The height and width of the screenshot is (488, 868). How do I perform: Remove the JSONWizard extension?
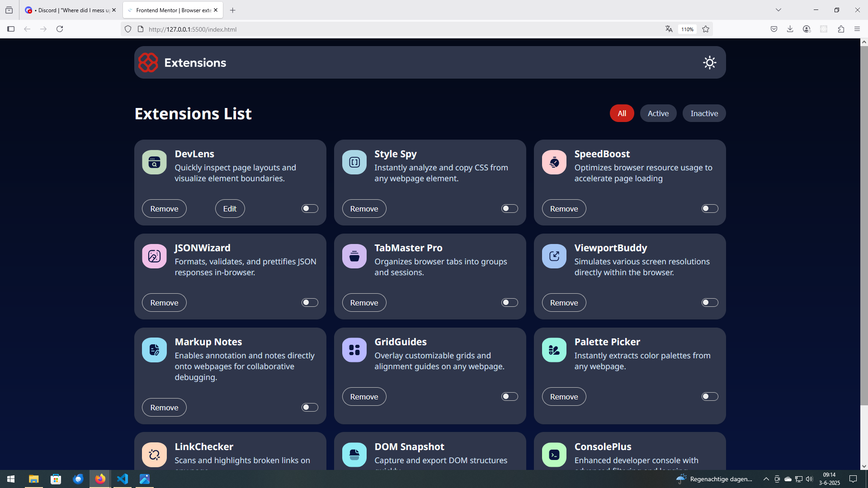coord(164,302)
